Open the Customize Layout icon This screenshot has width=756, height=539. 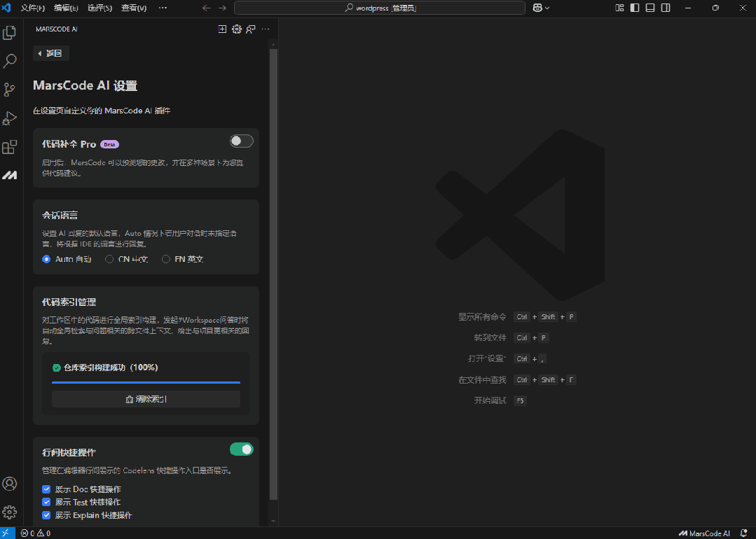[x=619, y=8]
